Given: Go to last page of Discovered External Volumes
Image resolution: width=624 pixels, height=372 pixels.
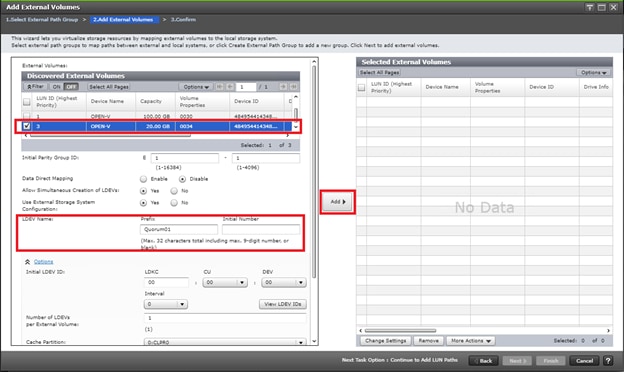Looking at the screenshot, I should (294, 87).
